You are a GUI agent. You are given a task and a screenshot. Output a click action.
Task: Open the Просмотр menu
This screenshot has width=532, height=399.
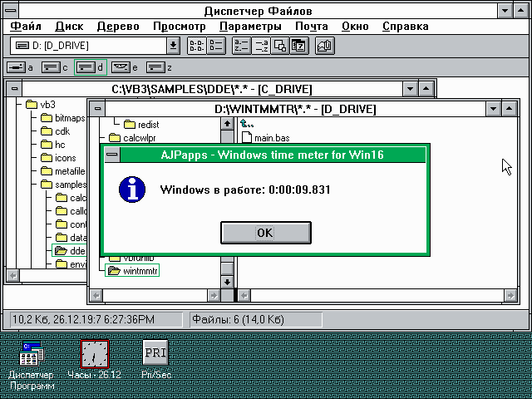point(180,26)
